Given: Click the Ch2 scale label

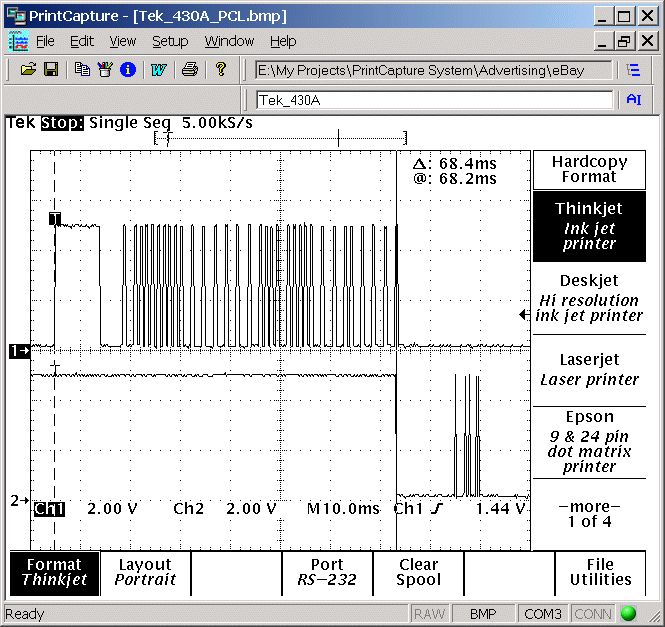Looking at the screenshot, I should coord(188,508).
